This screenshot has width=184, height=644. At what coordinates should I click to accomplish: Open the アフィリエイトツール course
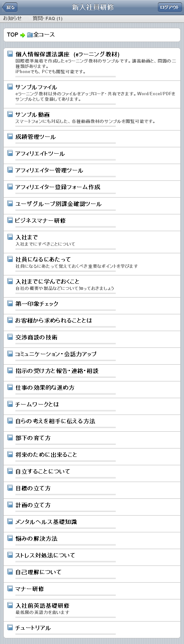click(92, 155)
